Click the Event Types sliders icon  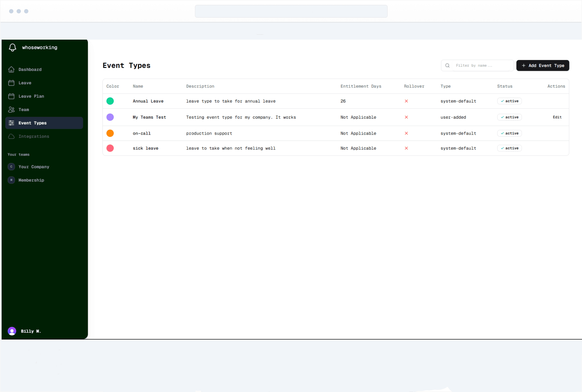click(11, 123)
